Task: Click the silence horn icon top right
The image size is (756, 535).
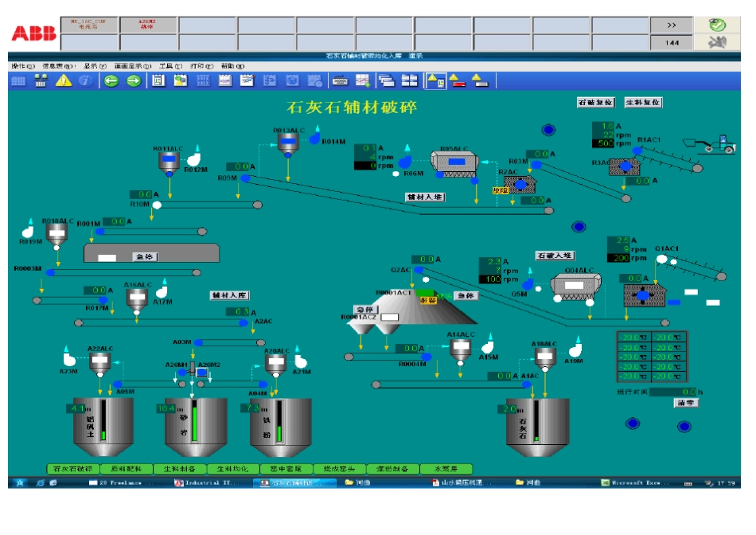Action: pyautogui.click(x=717, y=42)
